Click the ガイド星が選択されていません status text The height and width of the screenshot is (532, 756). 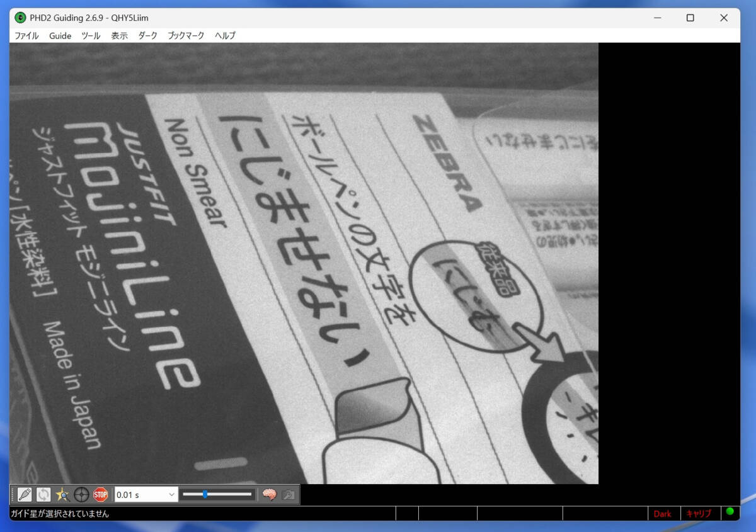[60, 514]
